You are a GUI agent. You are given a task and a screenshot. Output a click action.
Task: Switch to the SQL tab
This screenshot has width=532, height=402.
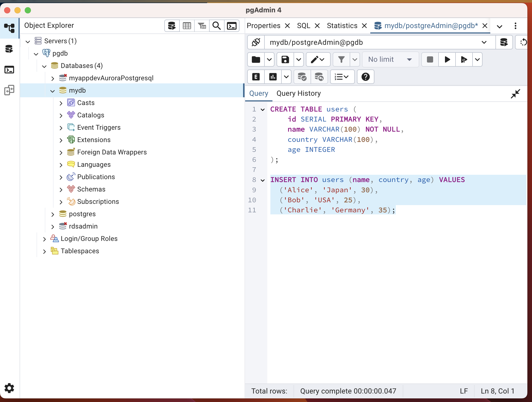click(304, 26)
